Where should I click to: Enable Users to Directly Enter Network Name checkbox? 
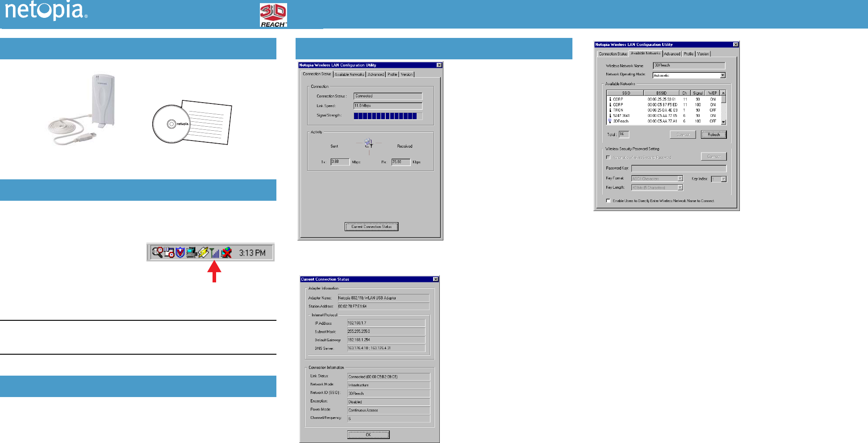coord(608,201)
